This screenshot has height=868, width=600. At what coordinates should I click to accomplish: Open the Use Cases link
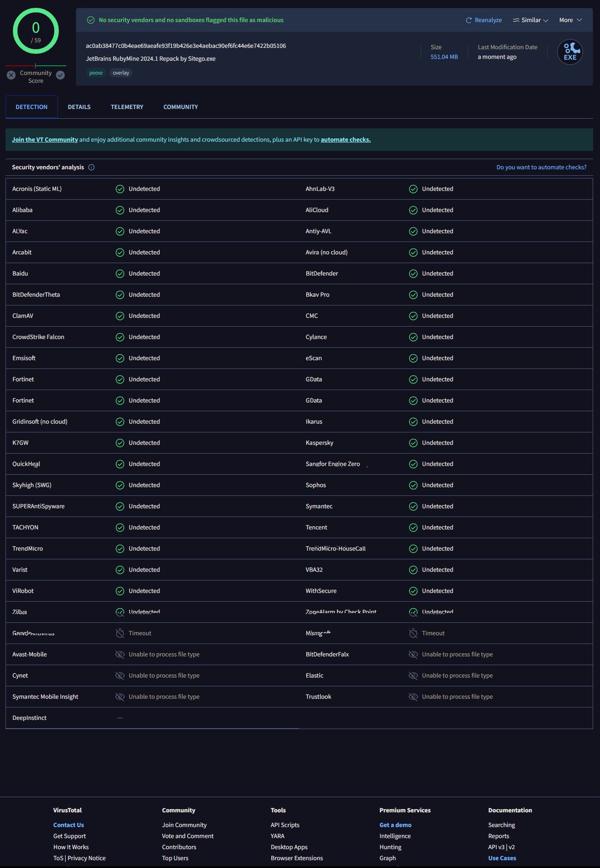pos(502,858)
